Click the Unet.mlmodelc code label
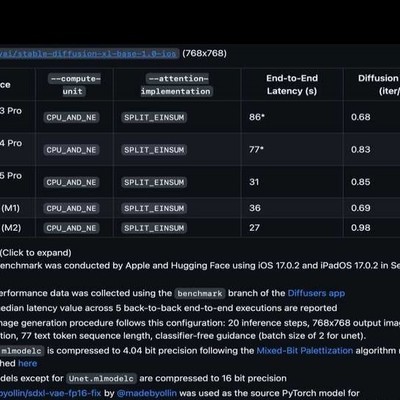The image size is (400, 400). [x=101, y=379]
